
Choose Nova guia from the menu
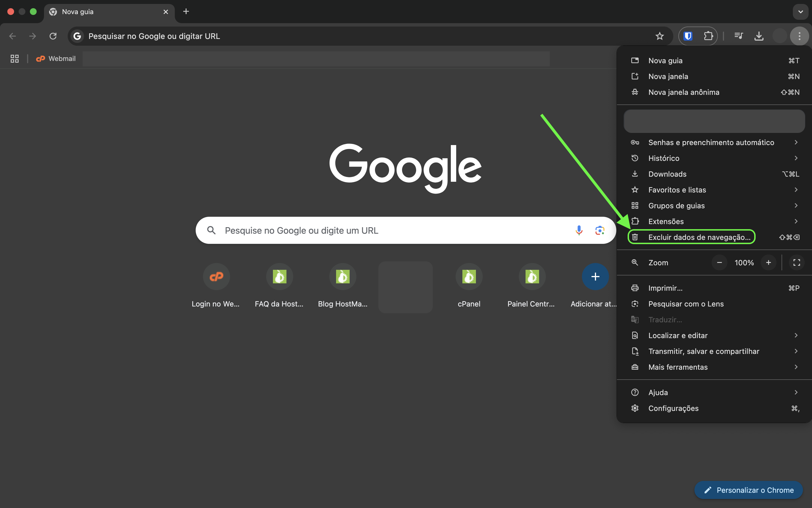pos(714,60)
